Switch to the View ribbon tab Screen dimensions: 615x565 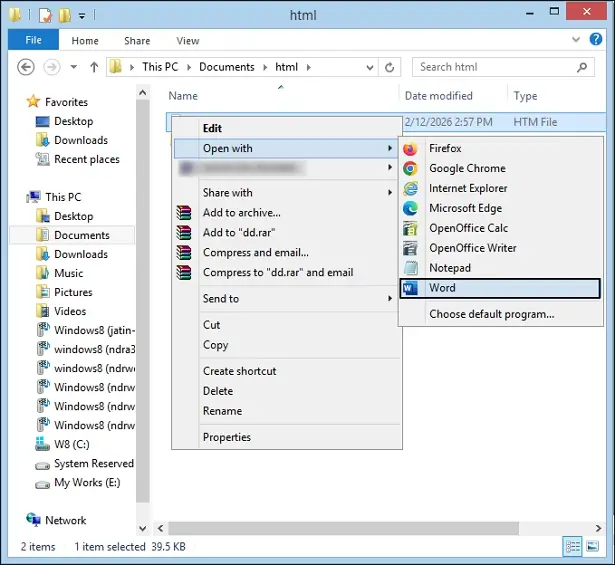point(187,41)
